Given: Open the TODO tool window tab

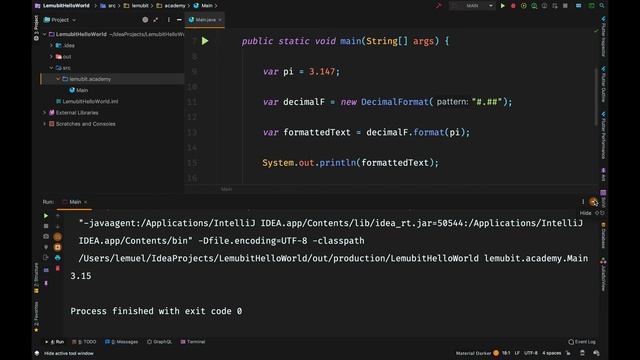Looking at the screenshot, I should click(84, 342).
